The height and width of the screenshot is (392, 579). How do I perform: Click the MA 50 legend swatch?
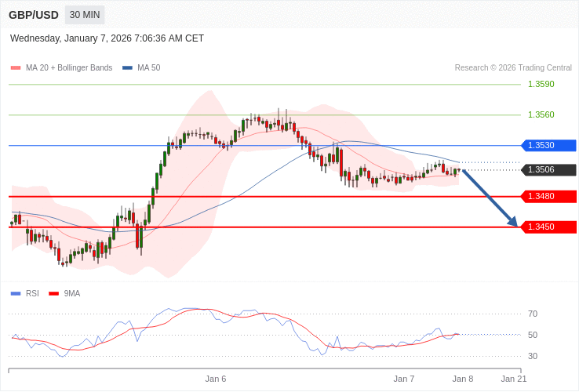[x=127, y=68]
